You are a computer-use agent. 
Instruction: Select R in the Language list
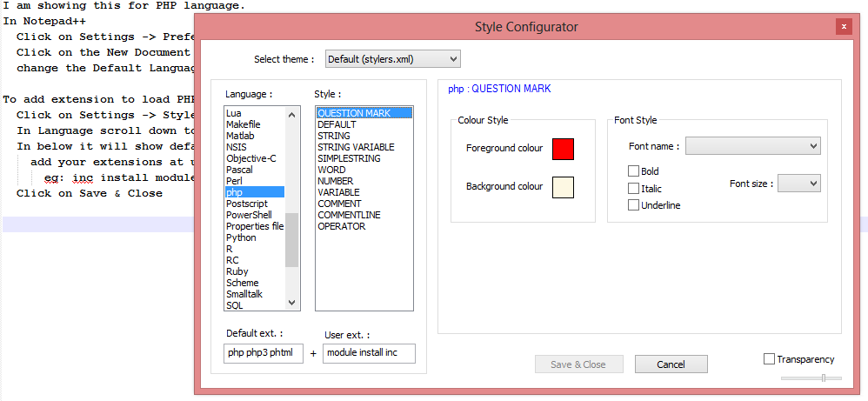coord(254,249)
